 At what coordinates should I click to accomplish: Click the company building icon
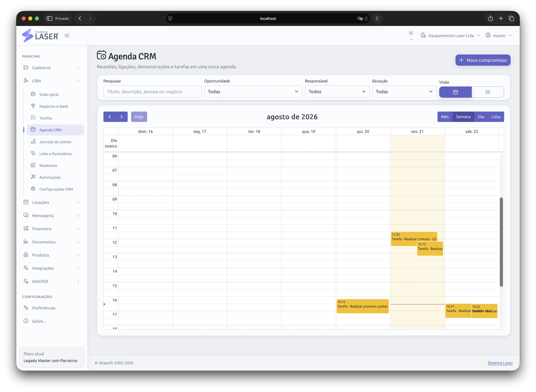[423, 35]
